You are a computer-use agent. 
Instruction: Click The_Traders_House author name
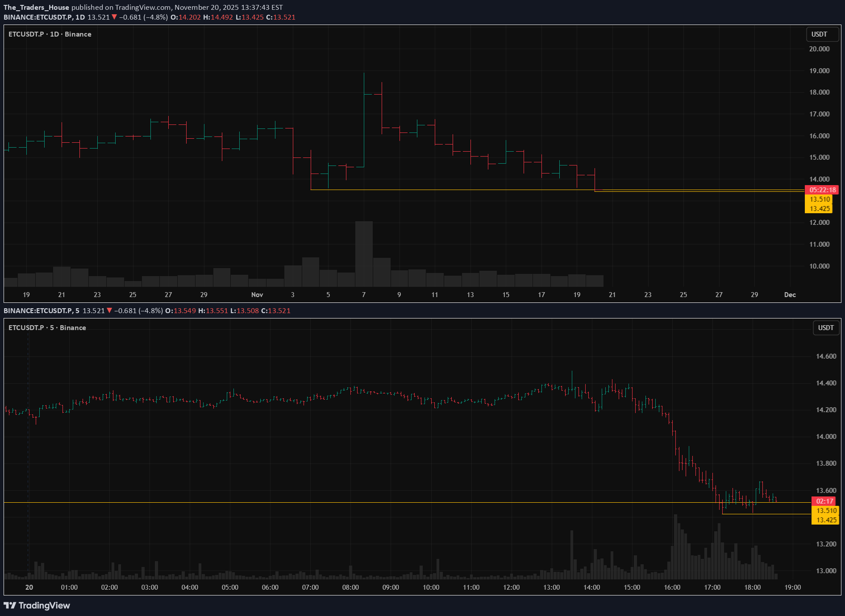[36, 8]
